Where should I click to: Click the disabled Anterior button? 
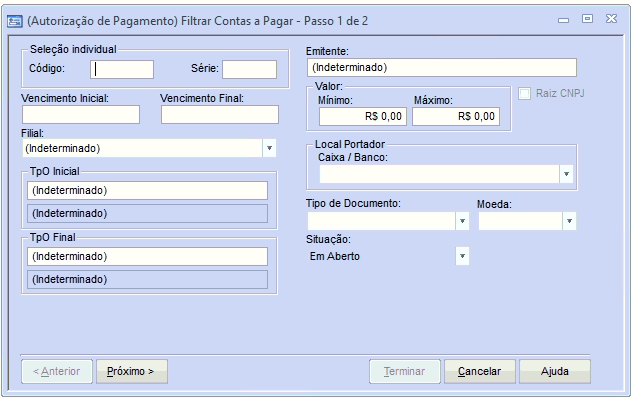(x=57, y=371)
